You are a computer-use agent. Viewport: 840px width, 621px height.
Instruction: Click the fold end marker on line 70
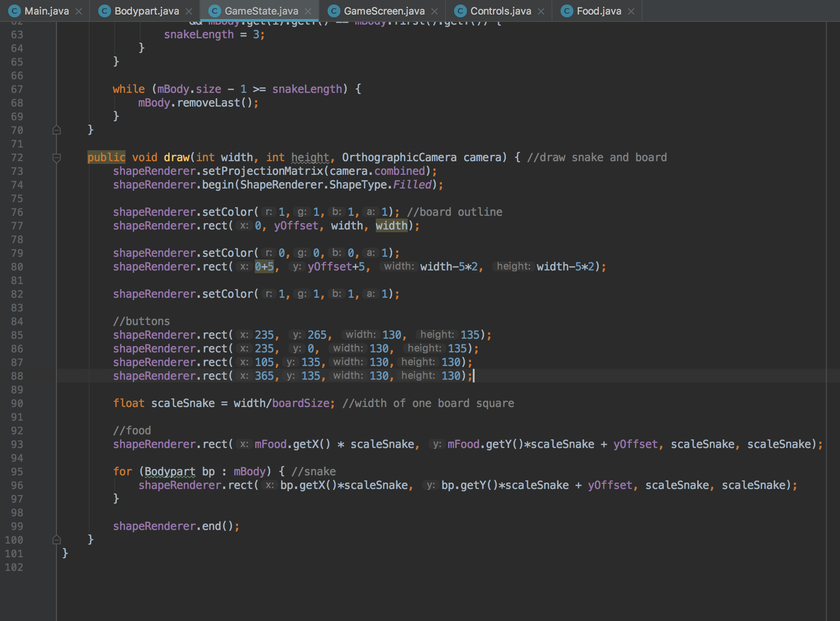pos(57,130)
